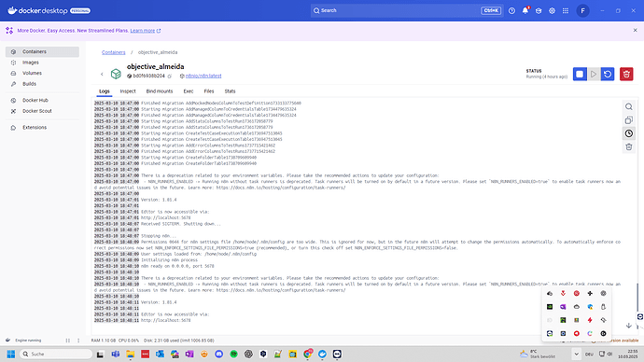Clear the log terminal with the trash icon

coord(629,146)
